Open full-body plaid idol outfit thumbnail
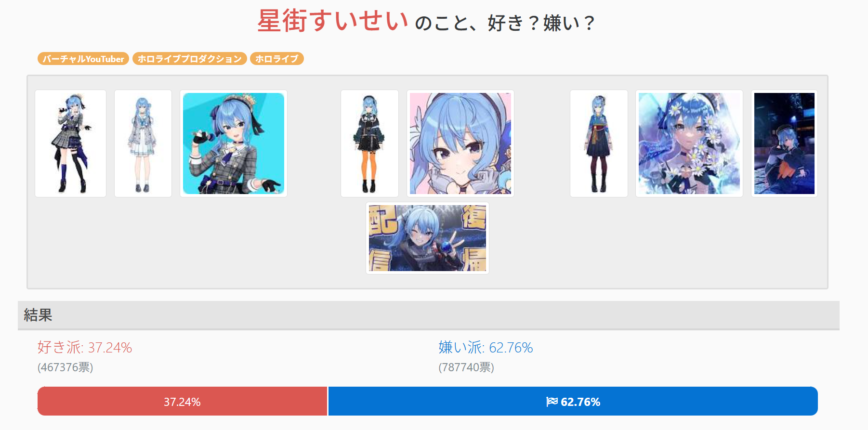 (x=70, y=143)
